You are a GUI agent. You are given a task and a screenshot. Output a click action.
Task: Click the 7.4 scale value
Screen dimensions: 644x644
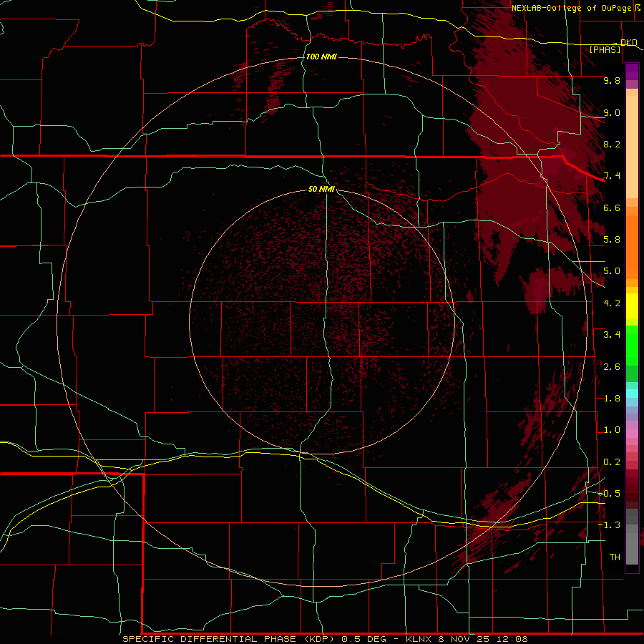pyautogui.click(x=612, y=176)
